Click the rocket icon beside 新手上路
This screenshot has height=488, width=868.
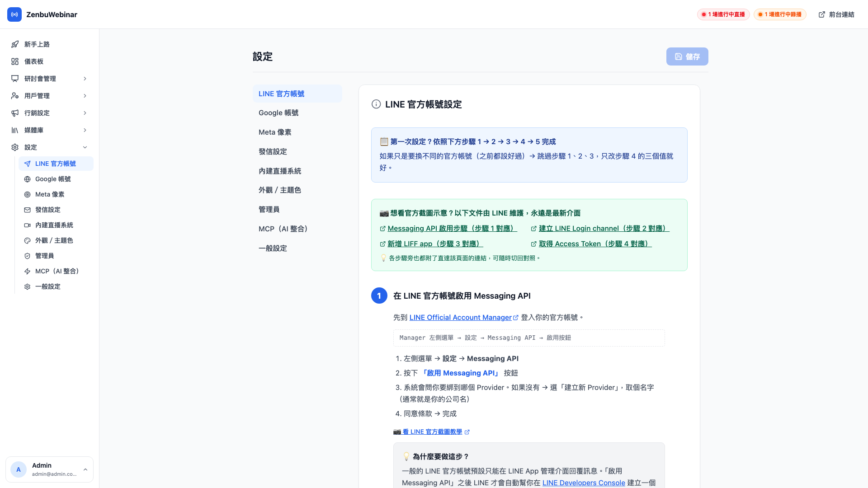tap(15, 44)
